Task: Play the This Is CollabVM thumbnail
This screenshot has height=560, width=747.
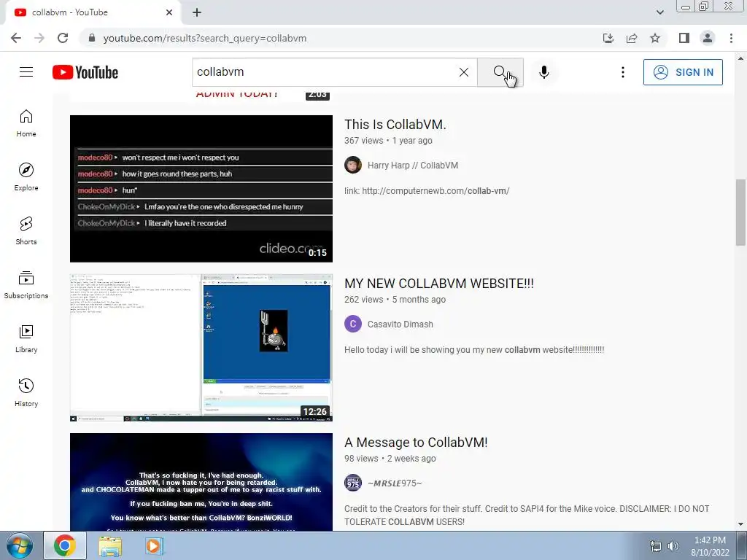Action: coord(201,189)
